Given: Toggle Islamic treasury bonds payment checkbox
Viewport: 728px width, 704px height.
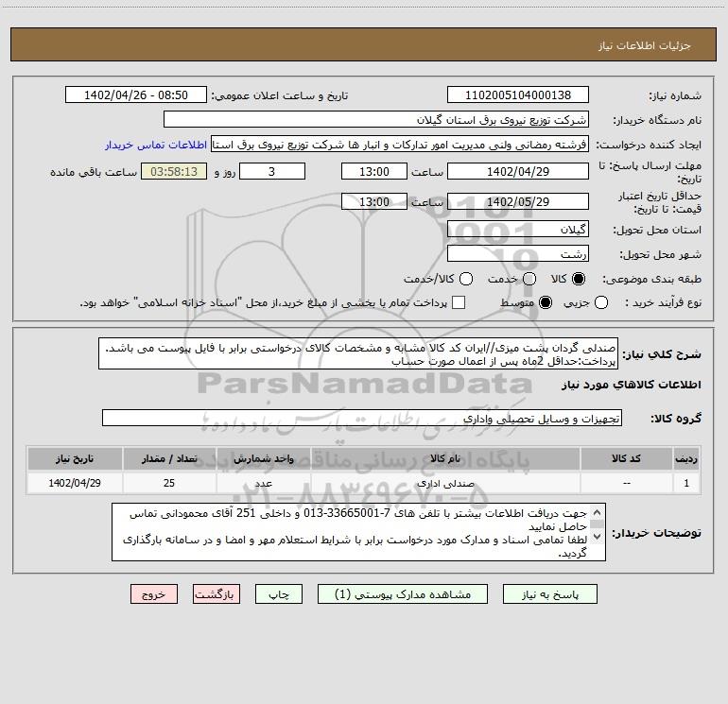Looking at the screenshot, I should (459, 302).
